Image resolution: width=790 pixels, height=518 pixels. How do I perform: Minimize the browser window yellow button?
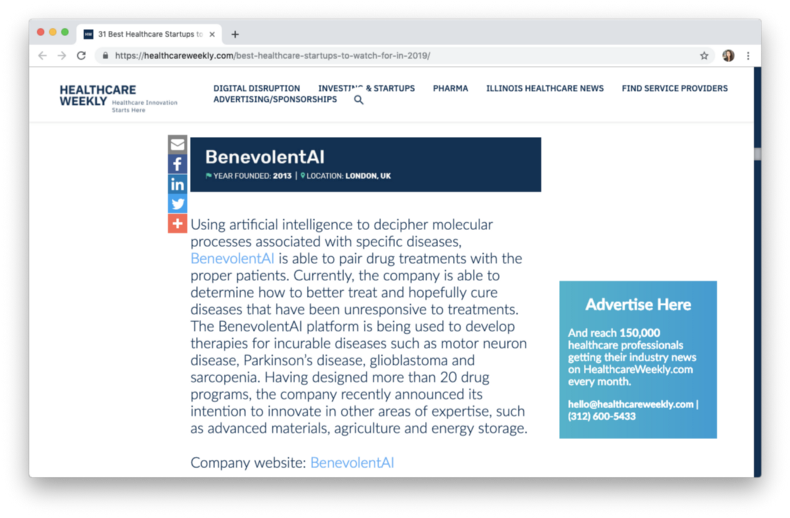tap(52, 32)
